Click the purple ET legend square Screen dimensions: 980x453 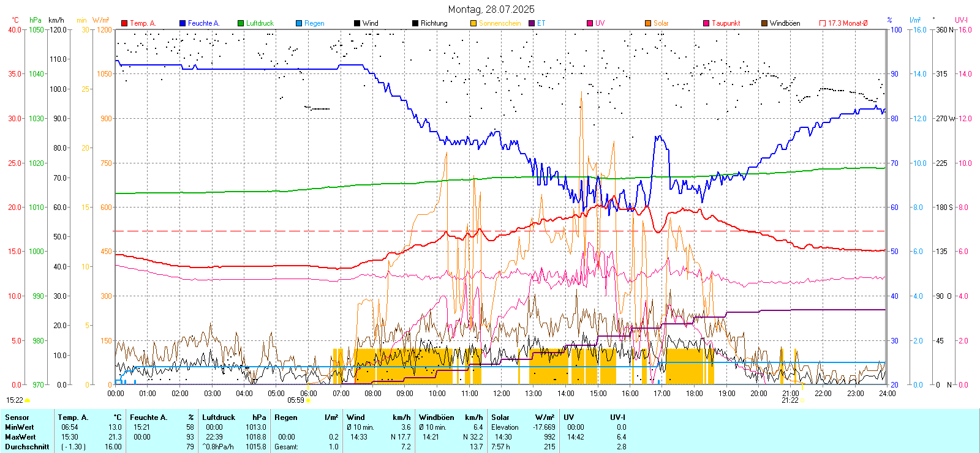(x=532, y=23)
